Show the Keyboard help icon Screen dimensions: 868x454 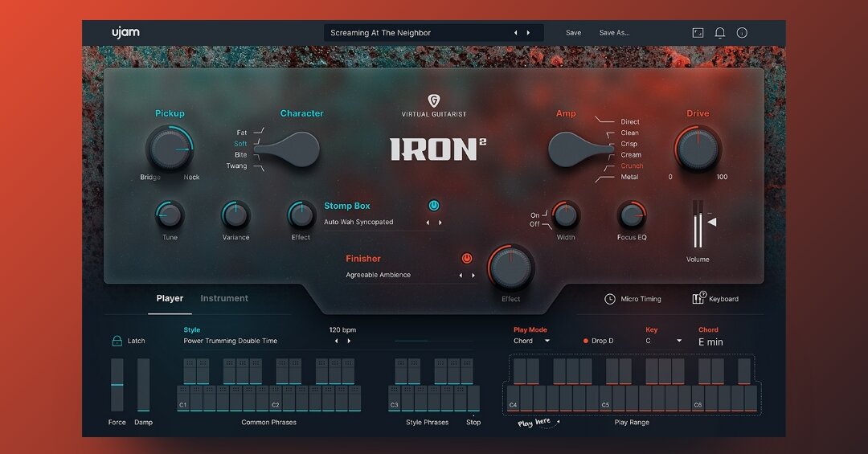pyautogui.click(x=699, y=298)
